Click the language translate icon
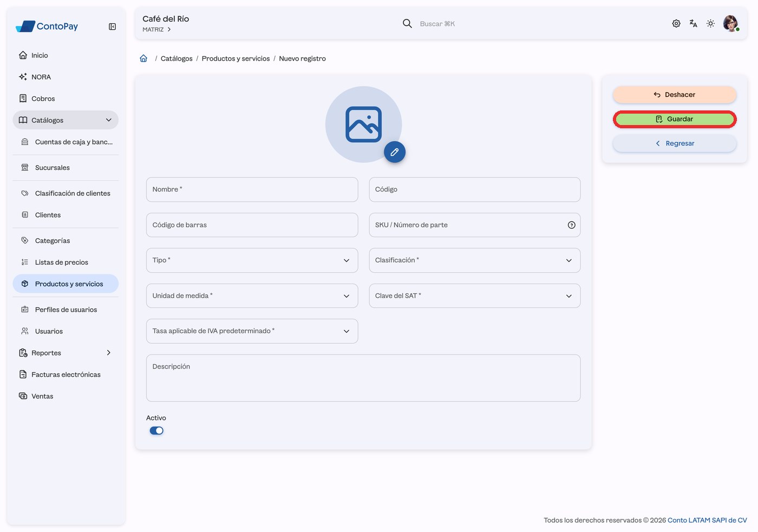Image resolution: width=758 pixels, height=532 pixels. 694,24
